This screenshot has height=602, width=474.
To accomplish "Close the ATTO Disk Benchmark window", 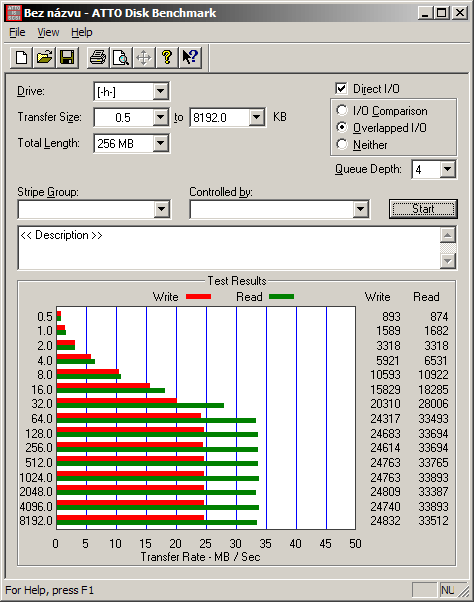I will click(460, 13).
